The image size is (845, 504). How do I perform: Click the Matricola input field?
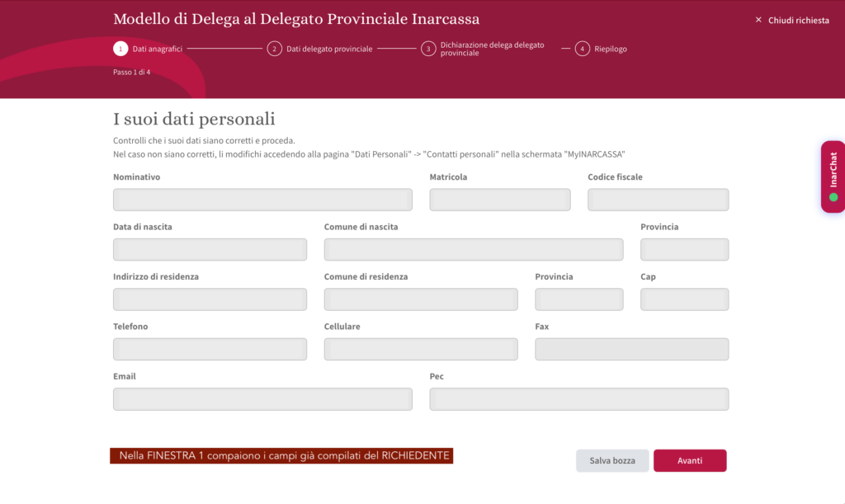499,200
